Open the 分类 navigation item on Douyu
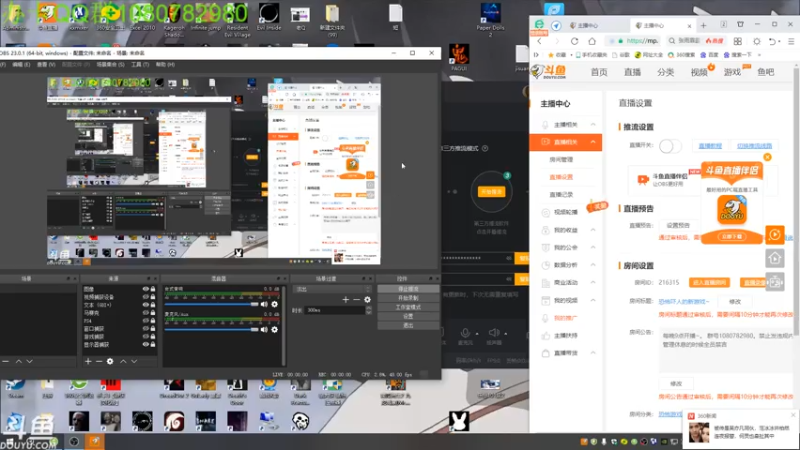 point(665,72)
